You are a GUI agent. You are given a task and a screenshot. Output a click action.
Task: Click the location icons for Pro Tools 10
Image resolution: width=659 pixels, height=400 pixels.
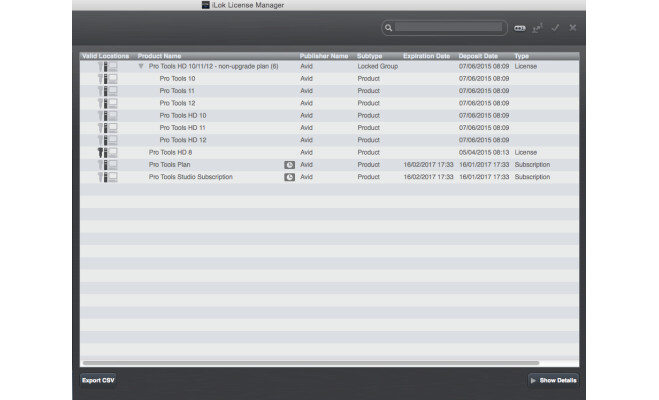[x=108, y=79]
